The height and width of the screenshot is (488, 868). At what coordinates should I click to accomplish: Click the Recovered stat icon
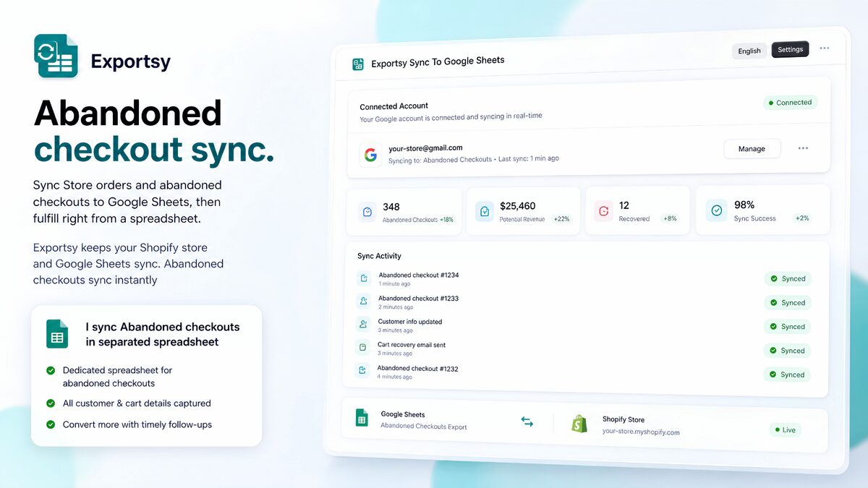click(603, 211)
